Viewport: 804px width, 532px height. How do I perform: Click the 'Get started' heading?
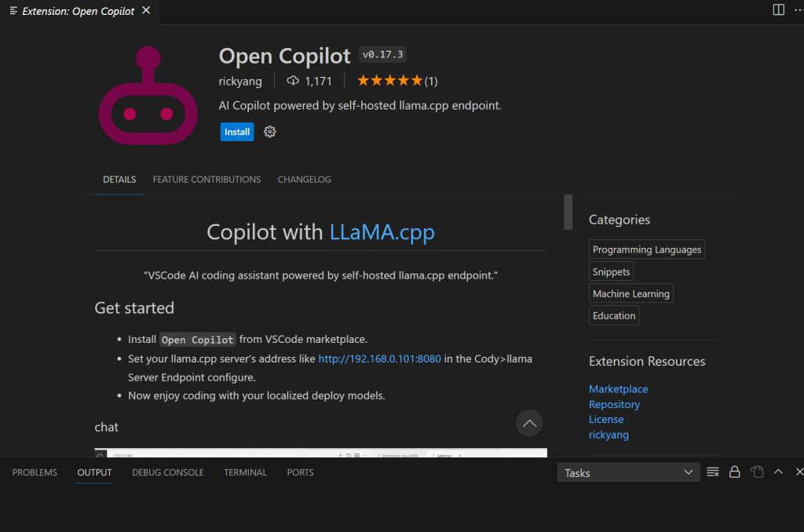134,308
